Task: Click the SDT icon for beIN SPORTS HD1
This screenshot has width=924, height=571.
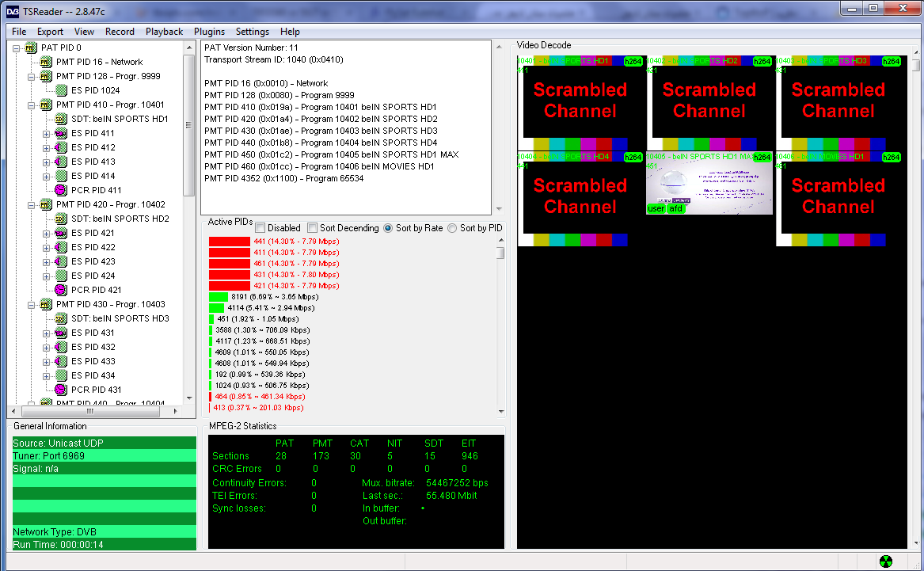Action: click(x=61, y=119)
